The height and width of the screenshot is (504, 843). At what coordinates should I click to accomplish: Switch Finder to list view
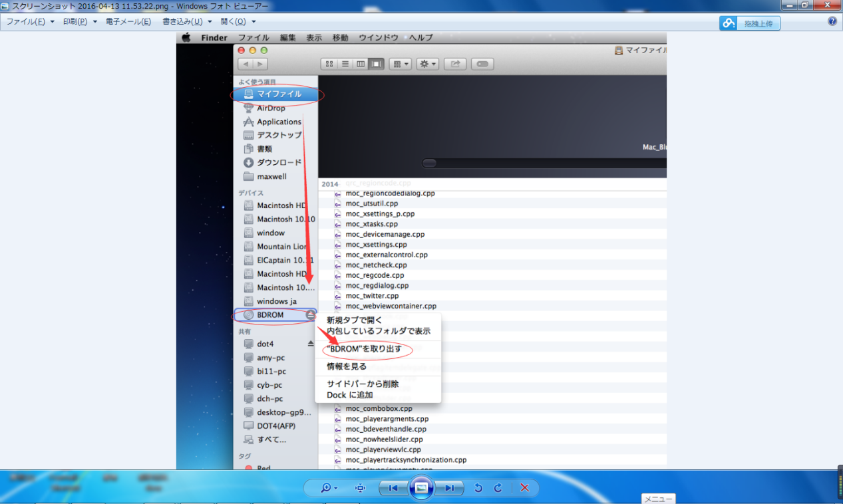click(345, 64)
